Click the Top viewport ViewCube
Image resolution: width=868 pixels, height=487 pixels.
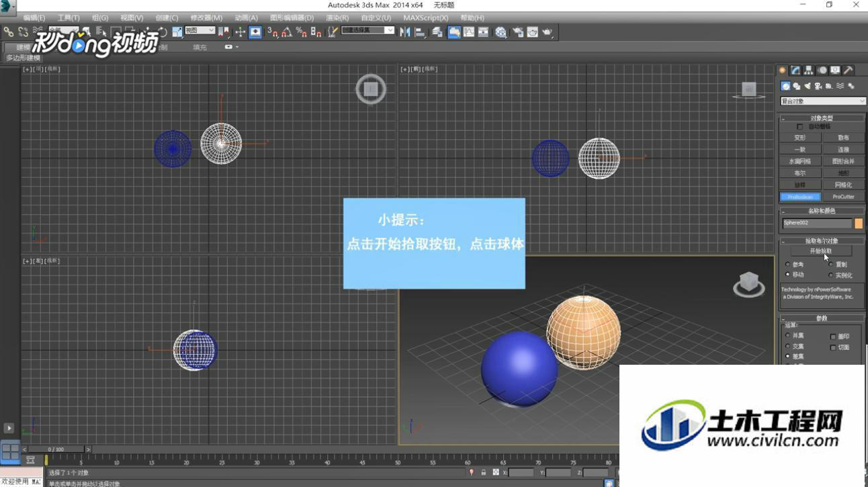(x=370, y=89)
